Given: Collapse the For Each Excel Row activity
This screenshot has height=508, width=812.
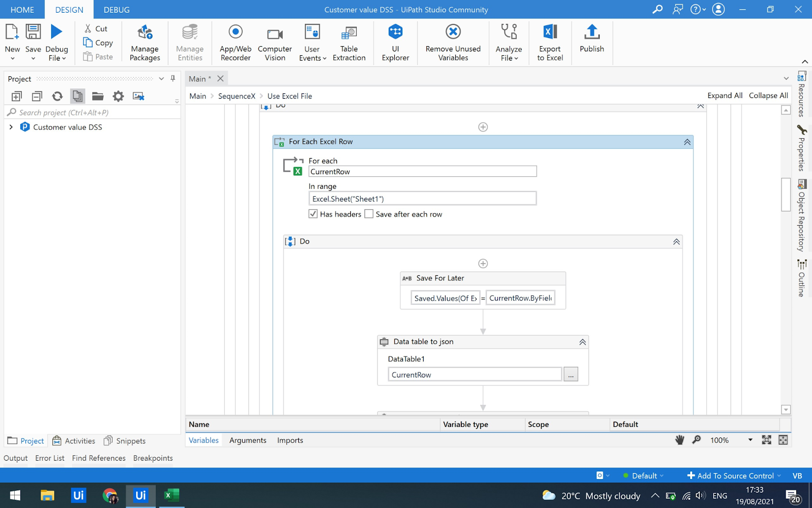Looking at the screenshot, I should [x=687, y=142].
